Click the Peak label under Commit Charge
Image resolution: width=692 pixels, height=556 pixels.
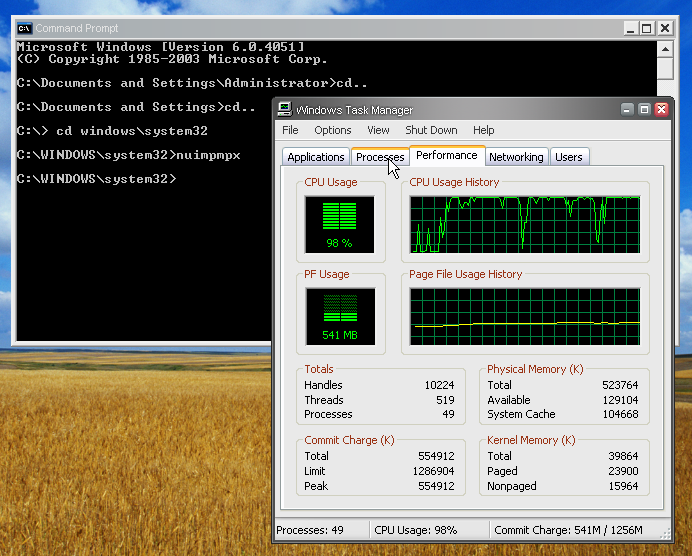[x=316, y=486]
